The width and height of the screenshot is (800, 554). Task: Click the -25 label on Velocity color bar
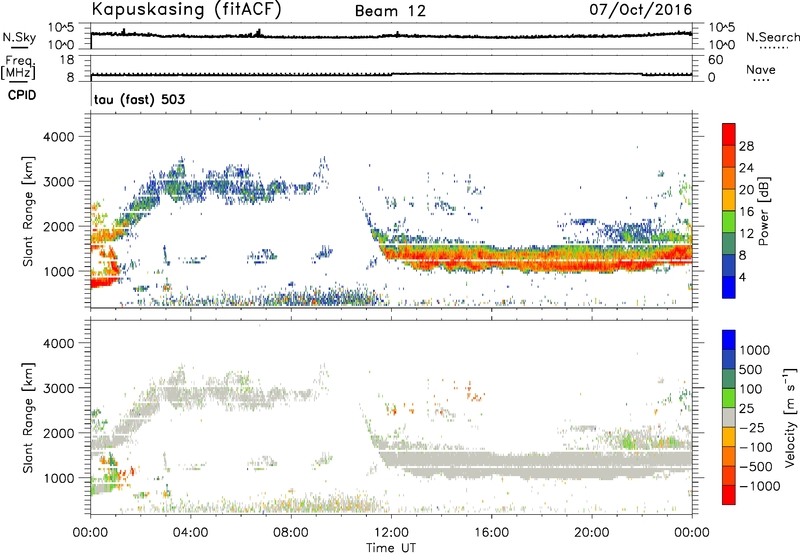(752, 427)
